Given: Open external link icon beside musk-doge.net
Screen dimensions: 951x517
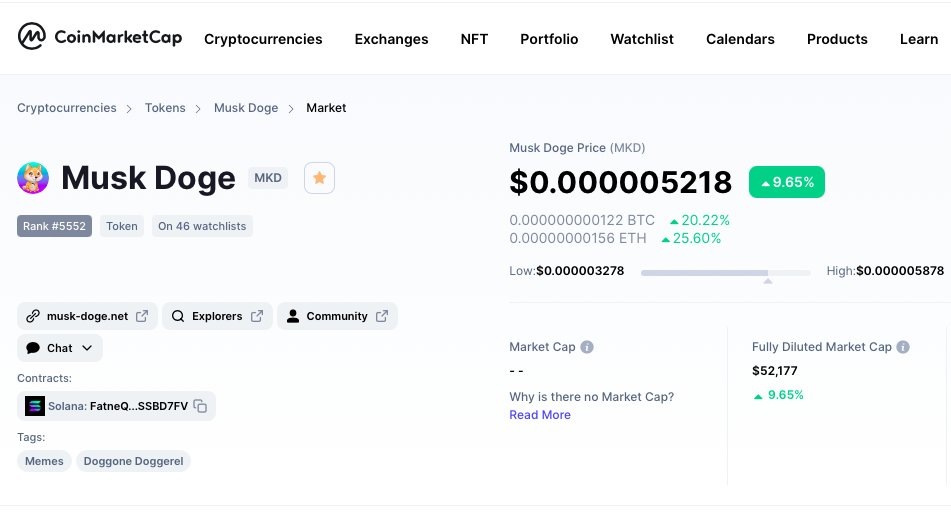Looking at the screenshot, I should coord(142,316).
